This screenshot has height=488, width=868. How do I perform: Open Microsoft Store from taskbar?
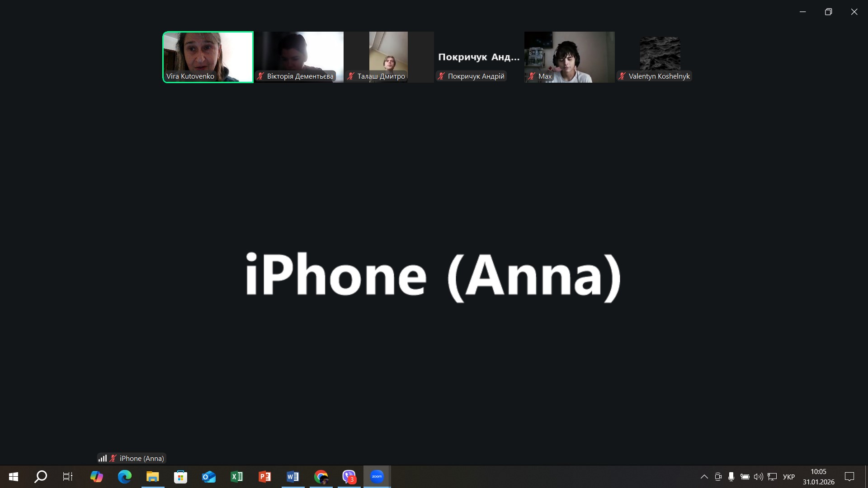click(x=180, y=476)
